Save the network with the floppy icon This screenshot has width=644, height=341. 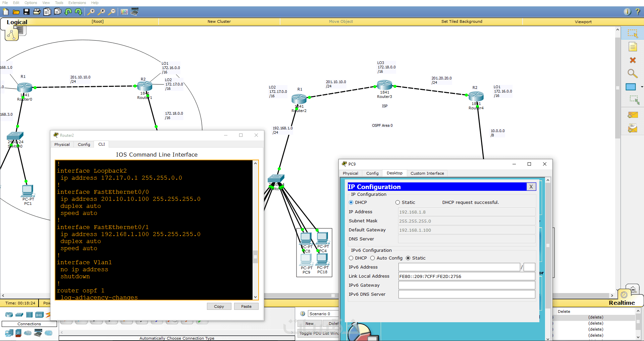(x=26, y=12)
